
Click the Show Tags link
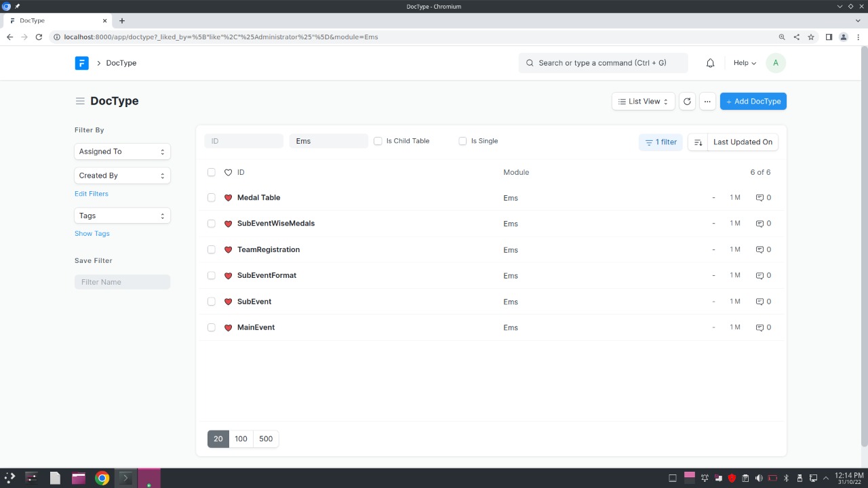pyautogui.click(x=92, y=234)
